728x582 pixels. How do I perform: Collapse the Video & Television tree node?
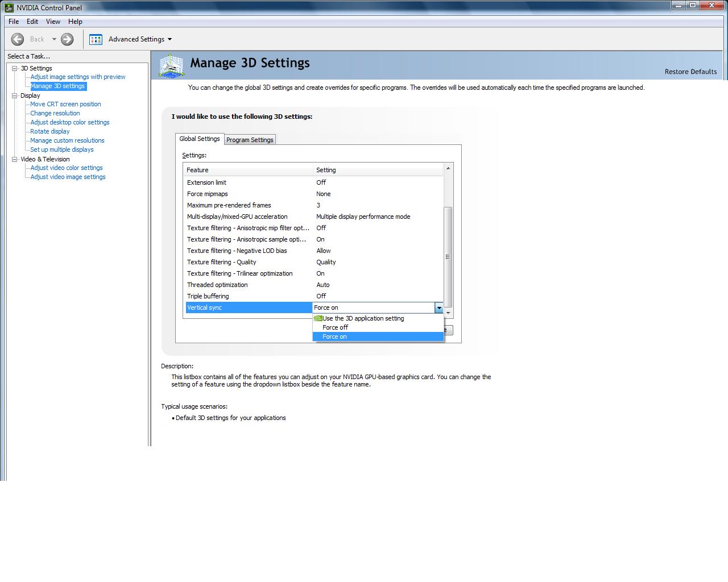(x=15, y=159)
